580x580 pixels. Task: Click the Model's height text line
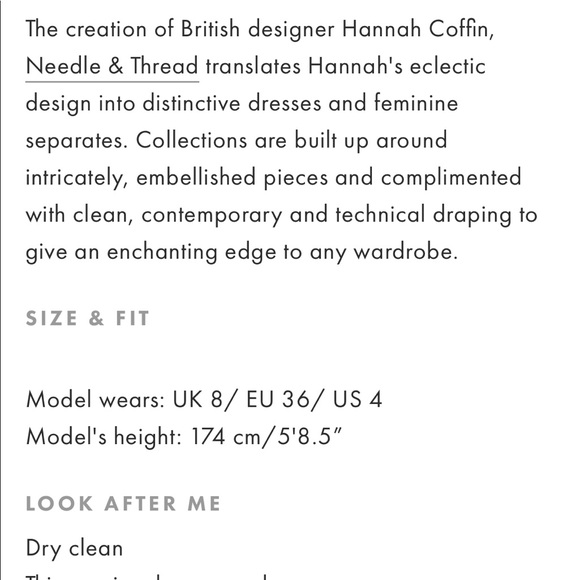(x=184, y=436)
